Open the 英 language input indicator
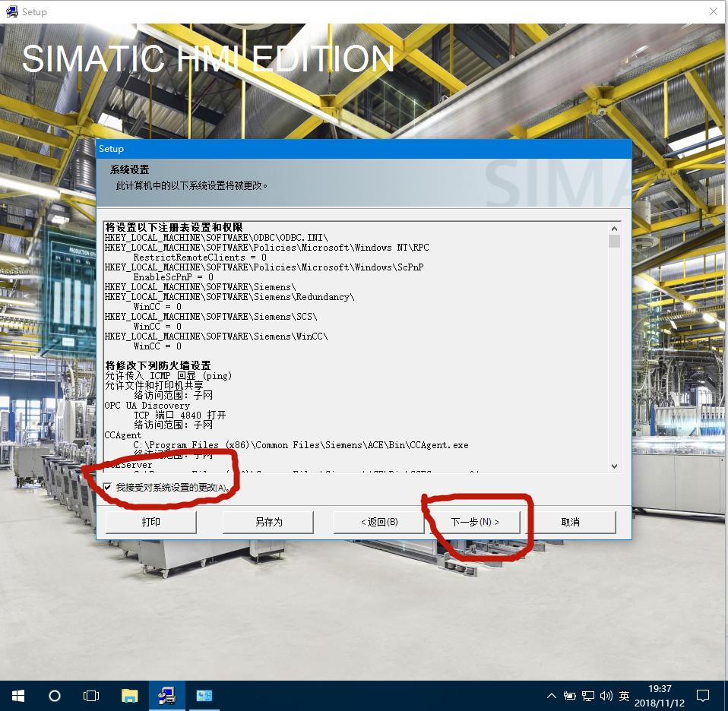728x711 pixels. (623, 694)
